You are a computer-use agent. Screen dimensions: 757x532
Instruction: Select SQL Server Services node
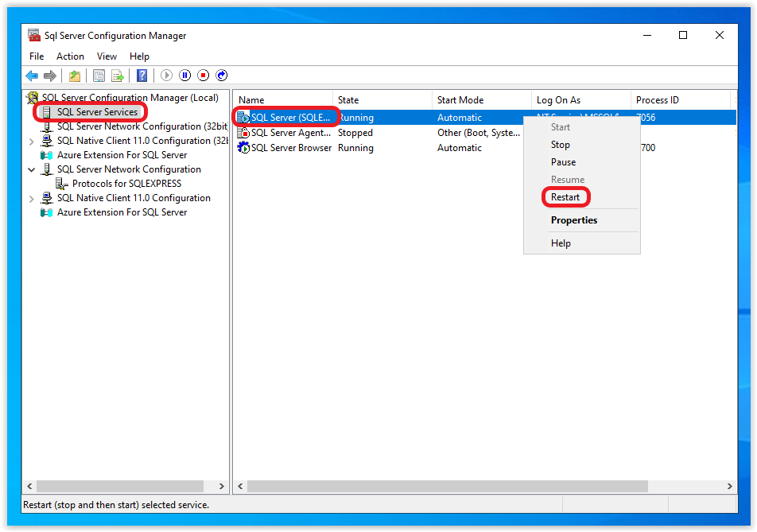pos(97,112)
